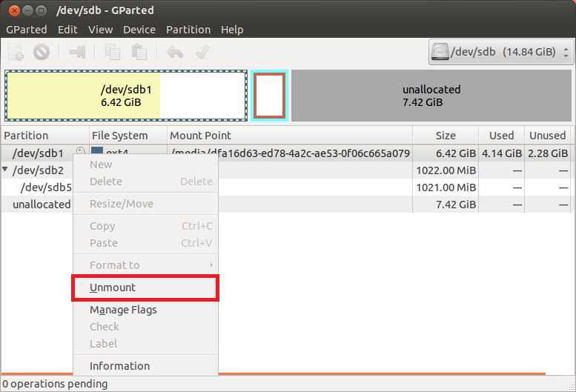Sort by the Size column header

(446, 136)
